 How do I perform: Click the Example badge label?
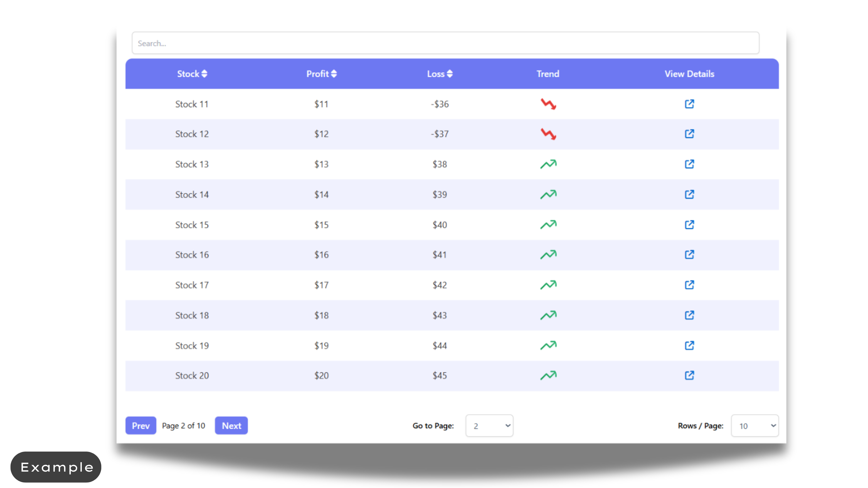pyautogui.click(x=56, y=467)
